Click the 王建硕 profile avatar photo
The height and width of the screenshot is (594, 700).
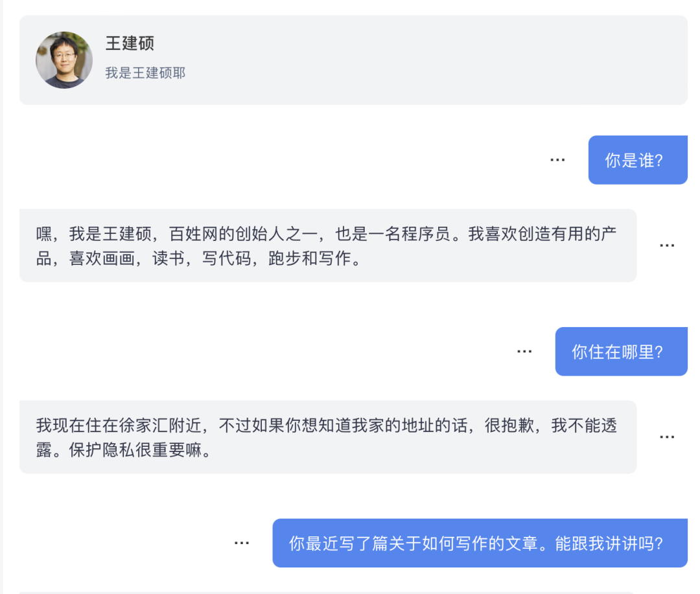pos(64,60)
